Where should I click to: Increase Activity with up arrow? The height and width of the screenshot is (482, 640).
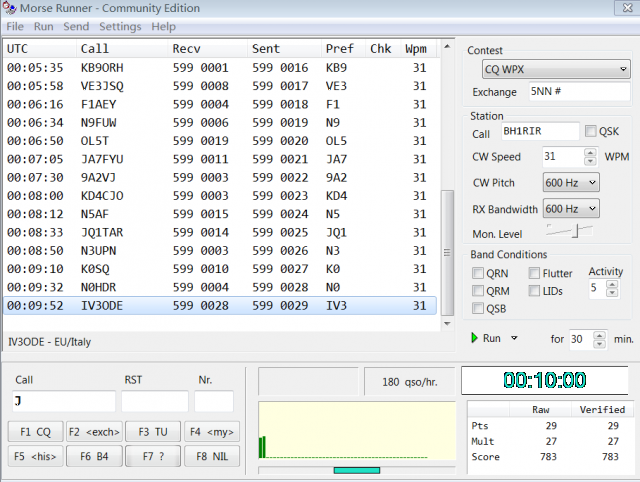612,284
